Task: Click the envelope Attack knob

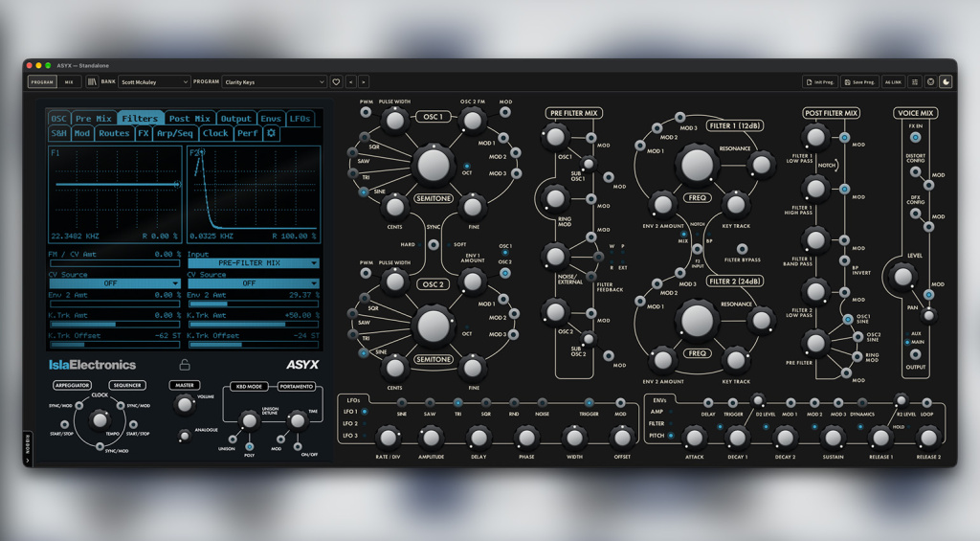Action: (694, 438)
